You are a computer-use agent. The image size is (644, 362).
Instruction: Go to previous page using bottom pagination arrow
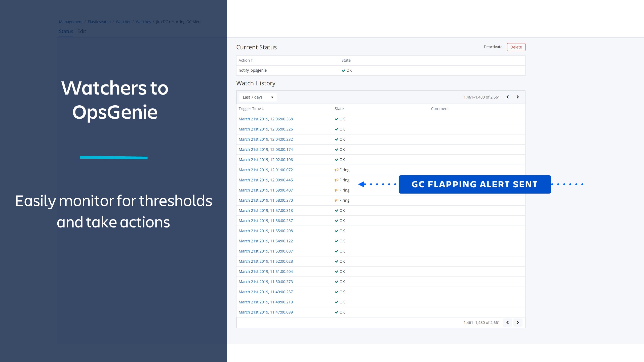507,323
